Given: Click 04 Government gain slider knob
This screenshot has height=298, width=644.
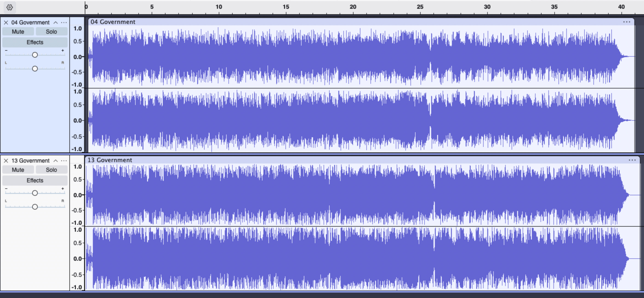Looking at the screenshot, I should [x=35, y=55].
